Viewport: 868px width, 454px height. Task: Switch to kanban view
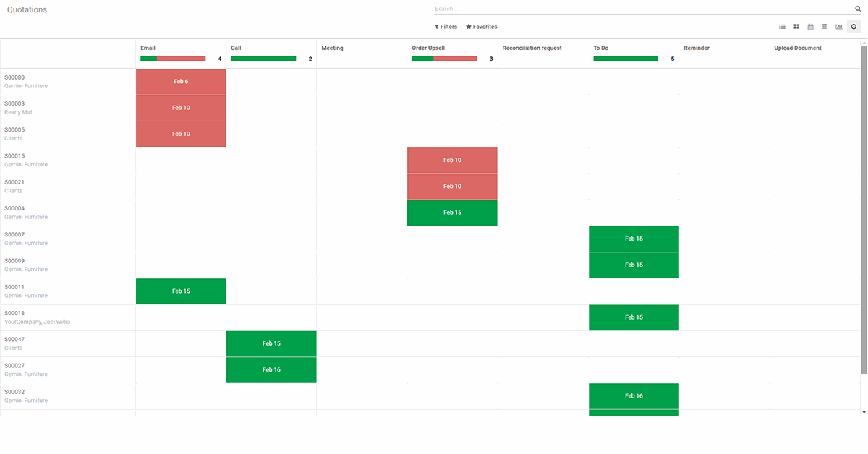point(796,27)
